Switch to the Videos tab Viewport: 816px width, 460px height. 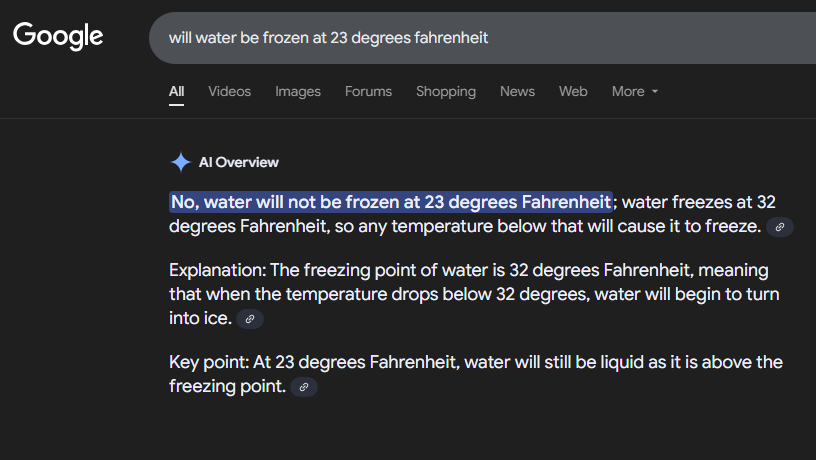[229, 91]
